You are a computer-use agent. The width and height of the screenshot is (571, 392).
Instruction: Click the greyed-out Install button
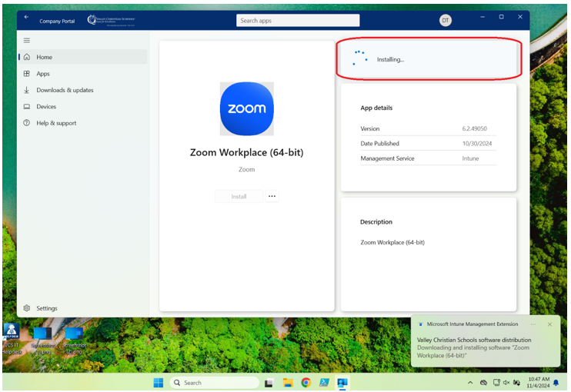point(239,196)
